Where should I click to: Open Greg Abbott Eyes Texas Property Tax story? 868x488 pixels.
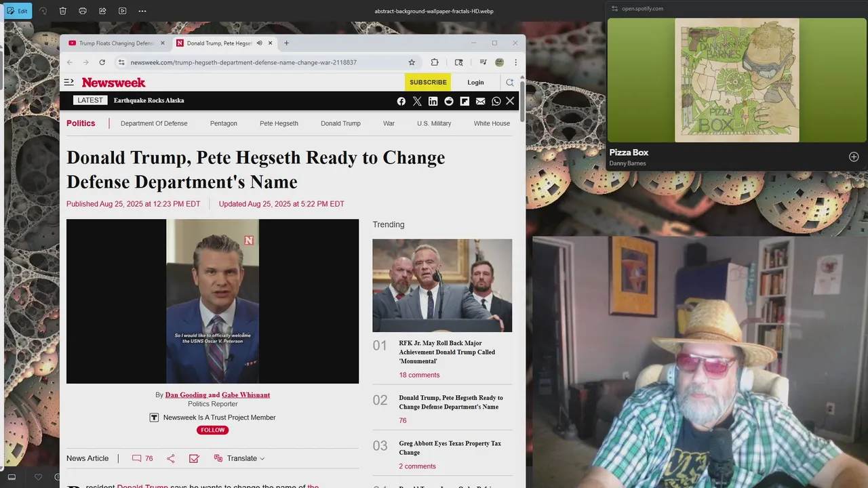[x=450, y=447]
